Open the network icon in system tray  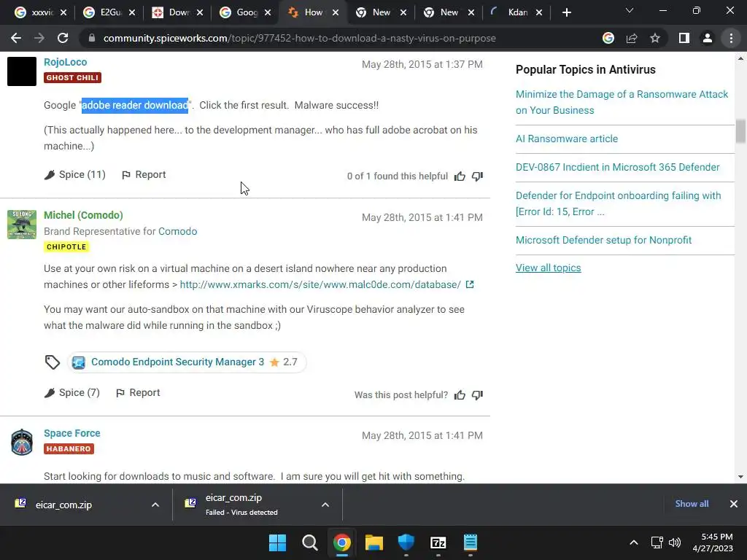pos(657,542)
